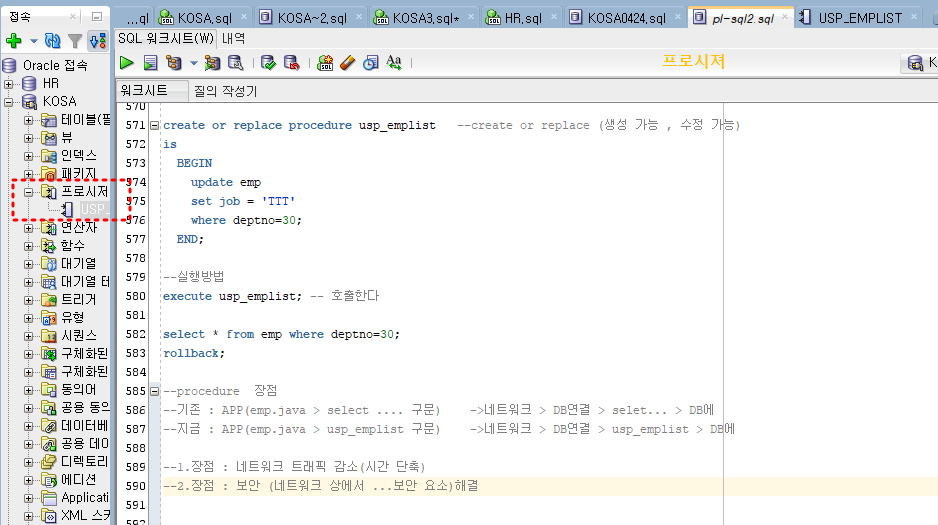The image size is (938, 525).
Task: Select the HR connection database icon
Action: (x=29, y=84)
